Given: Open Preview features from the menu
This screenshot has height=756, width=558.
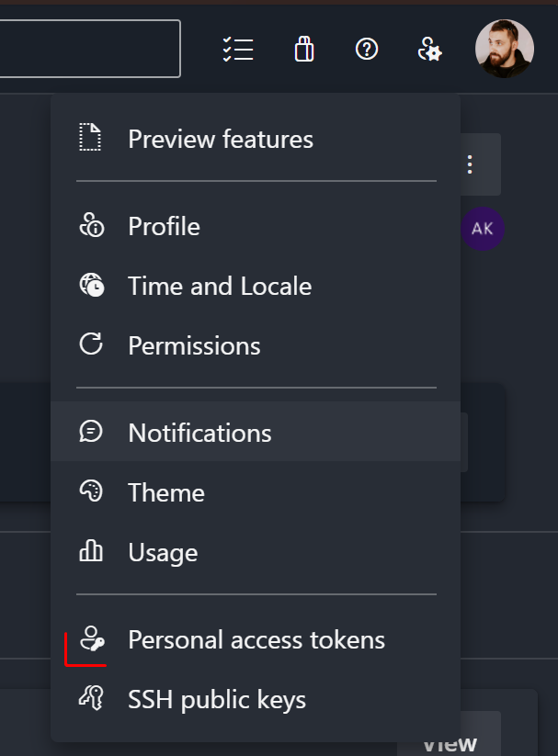Looking at the screenshot, I should [221, 139].
